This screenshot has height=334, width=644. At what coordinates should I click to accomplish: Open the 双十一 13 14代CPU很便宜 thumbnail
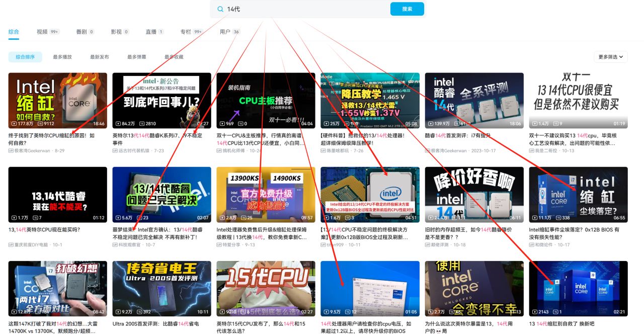(578, 101)
